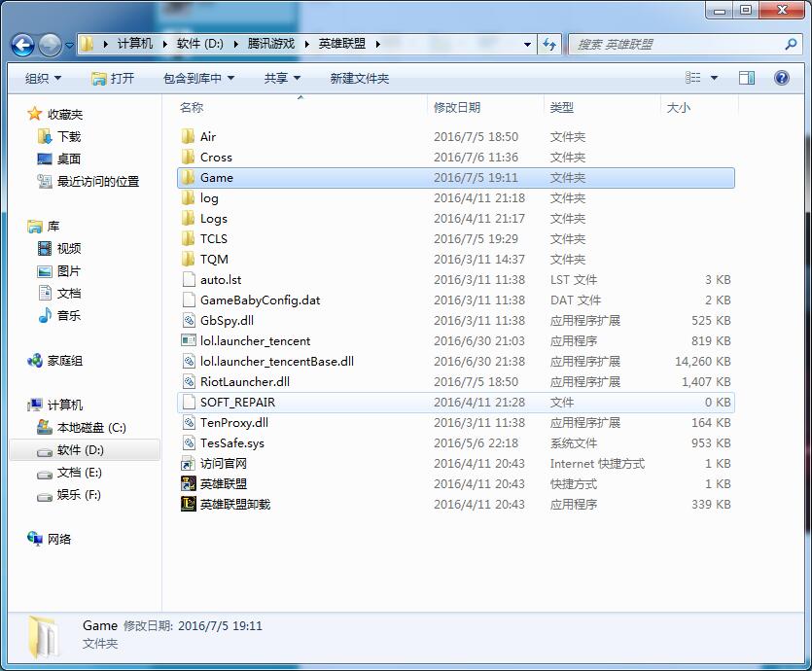Select the Cross folder icon
Image resolution: width=812 pixels, height=671 pixels.
point(188,157)
